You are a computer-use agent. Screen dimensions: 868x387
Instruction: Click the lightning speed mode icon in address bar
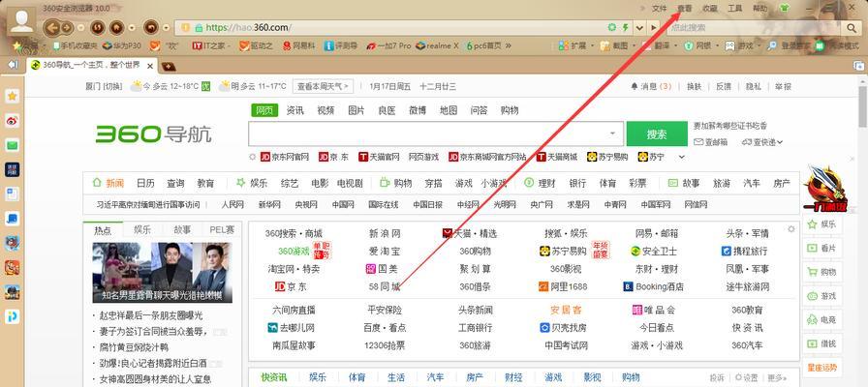626,28
